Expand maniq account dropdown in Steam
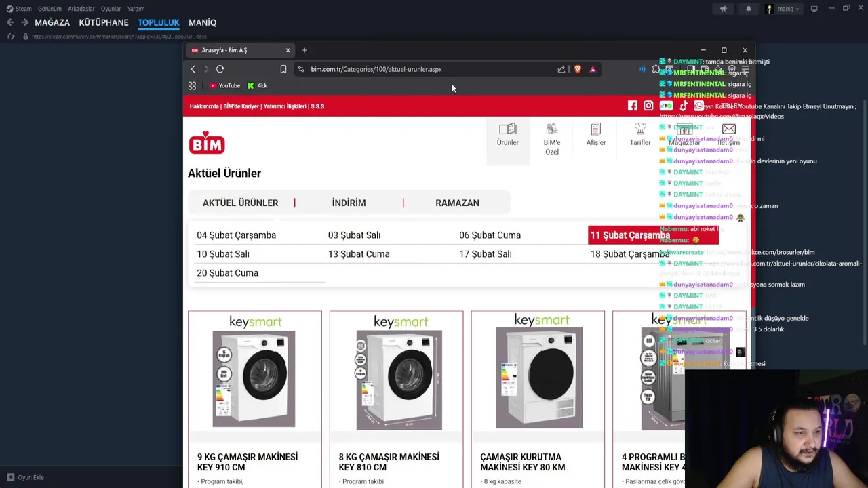The image size is (868, 488). pyautogui.click(x=784, y=9)
